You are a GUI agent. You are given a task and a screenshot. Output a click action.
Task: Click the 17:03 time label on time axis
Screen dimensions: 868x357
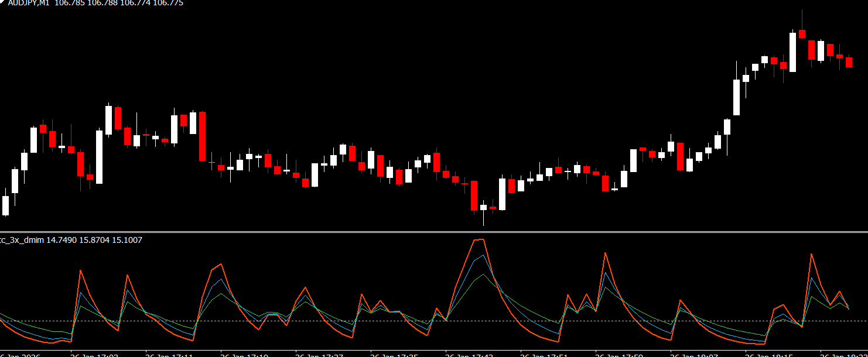[94, 355]
